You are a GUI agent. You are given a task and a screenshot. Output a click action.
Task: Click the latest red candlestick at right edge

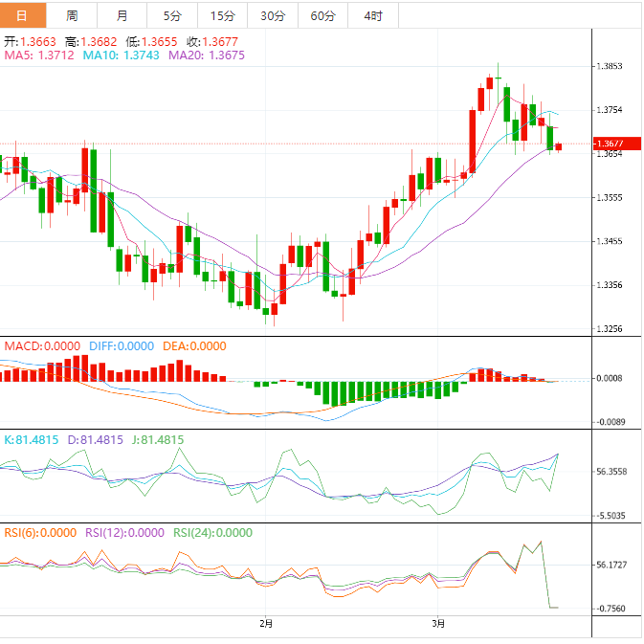[559, 147]
